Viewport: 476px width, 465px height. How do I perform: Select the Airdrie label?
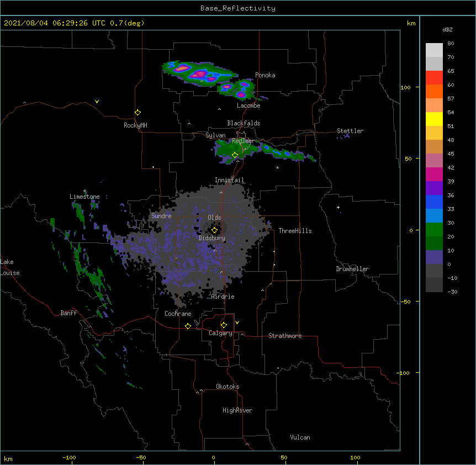tap(223, 297)
